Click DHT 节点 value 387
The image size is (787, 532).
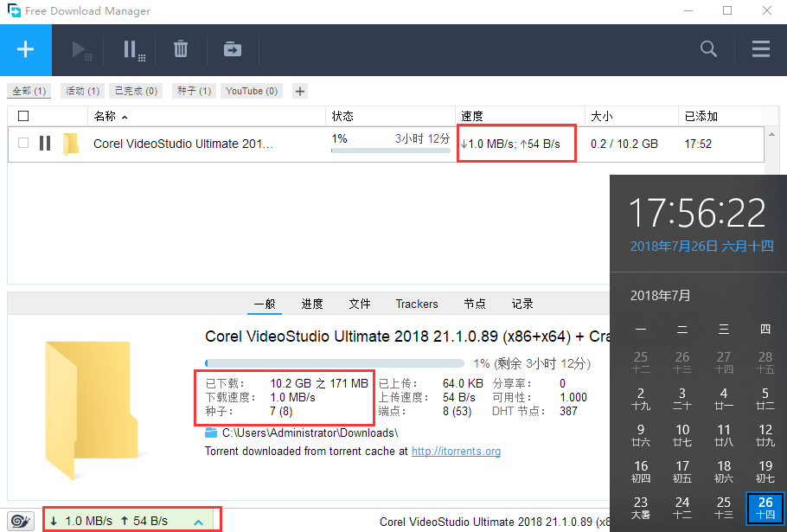[x=568, y=412]
